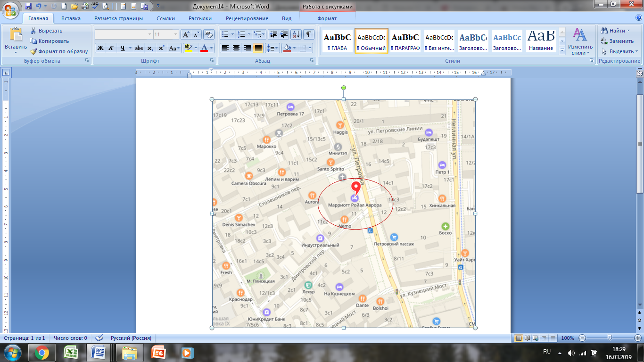The height and width of the screenshot is (362, 644).
Task: Apply yellow text highlight color
Action: [x=188, y=48]
